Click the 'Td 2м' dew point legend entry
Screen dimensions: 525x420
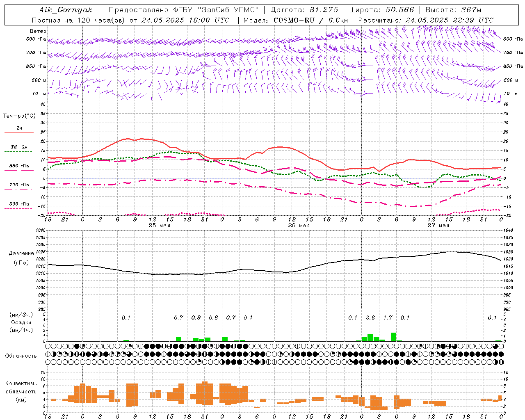click(19, 147)
